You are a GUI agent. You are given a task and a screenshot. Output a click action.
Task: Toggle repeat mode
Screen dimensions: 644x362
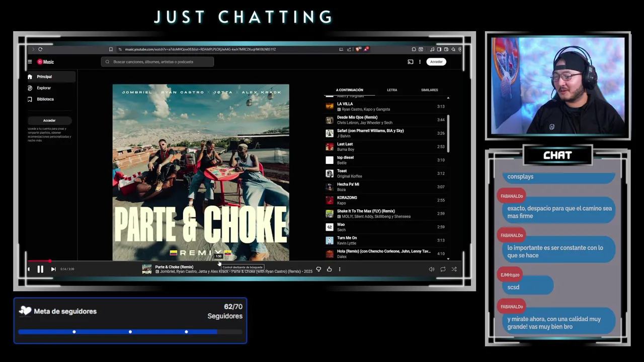coord(443,269)
